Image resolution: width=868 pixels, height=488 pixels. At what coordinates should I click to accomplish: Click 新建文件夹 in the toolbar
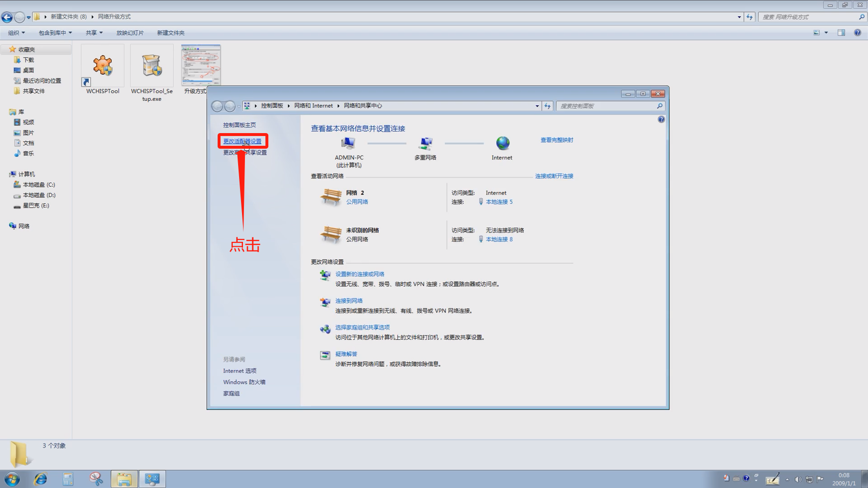[170, 33]
